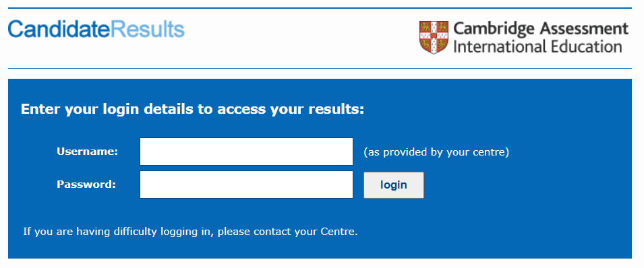Focus the Password input field
The image size is (644, 268).
coord(246,185)
